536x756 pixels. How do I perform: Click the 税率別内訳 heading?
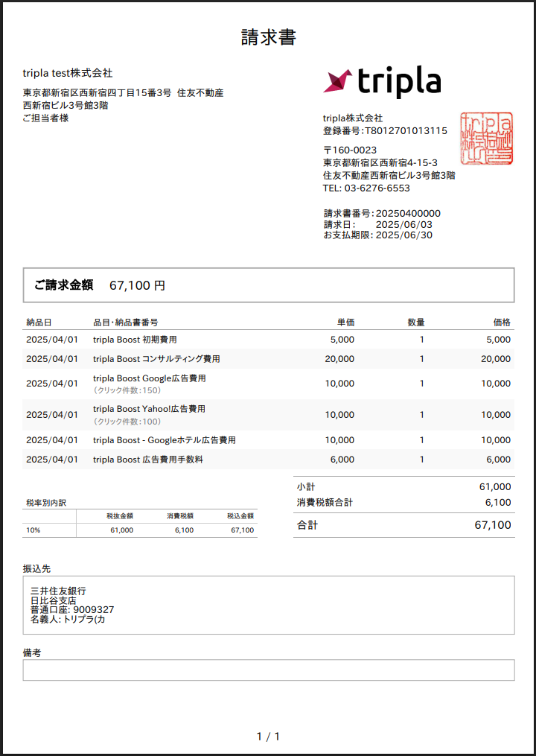pos(46,503)
